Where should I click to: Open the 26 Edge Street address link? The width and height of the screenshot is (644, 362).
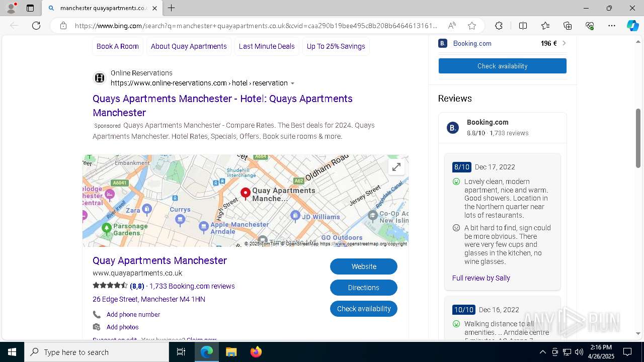(149, 299)
